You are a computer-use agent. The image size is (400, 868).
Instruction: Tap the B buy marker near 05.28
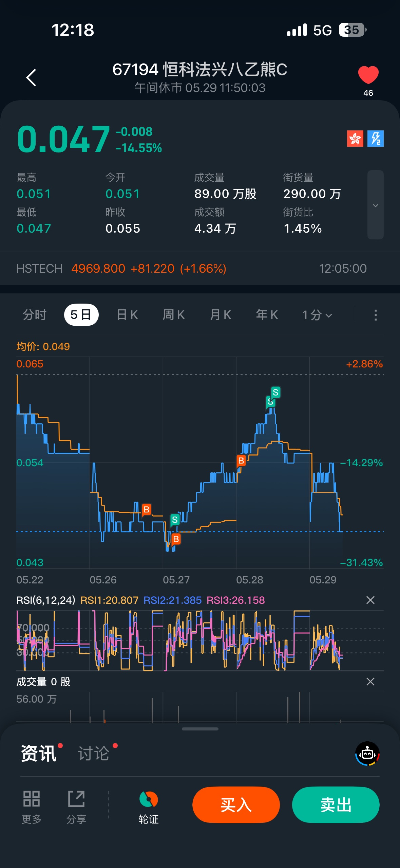(241, 461)
